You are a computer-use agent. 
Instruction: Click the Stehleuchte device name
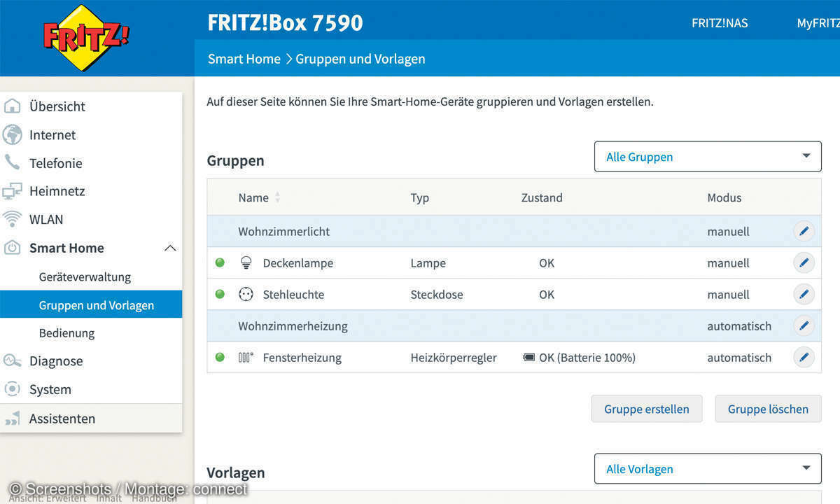tap(293, 295)
